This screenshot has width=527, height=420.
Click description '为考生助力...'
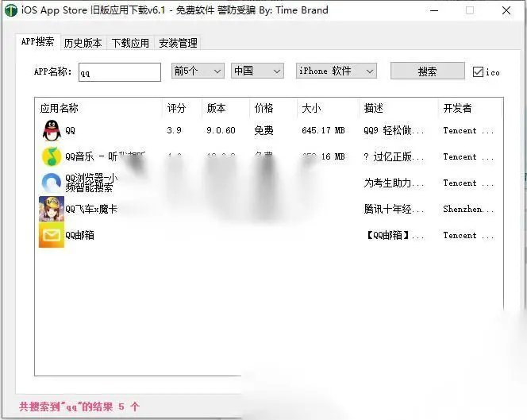[x=394, y=183]
